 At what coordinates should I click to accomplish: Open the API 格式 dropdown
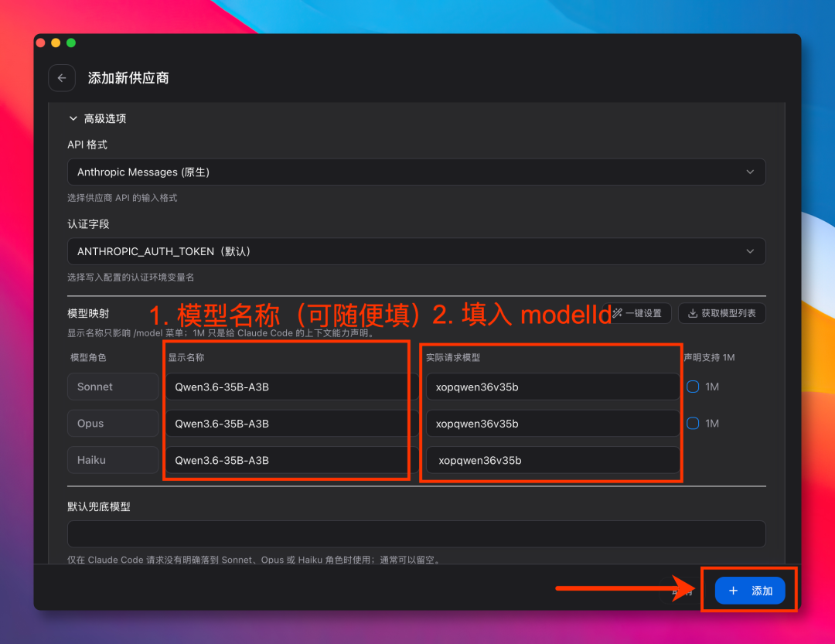(x=417, y=172)
